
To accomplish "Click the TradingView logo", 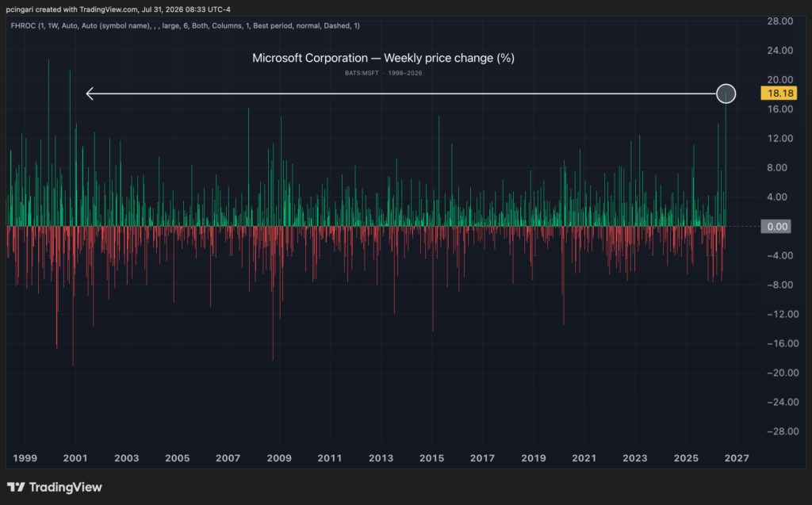I will click(x=55, y=488).
